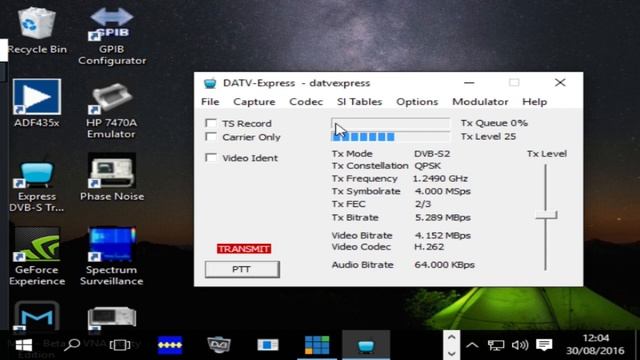Click the 1.2490 GHz frequency value
The width and height of the screenshot is (640, 360).
pyautogui.click(x=440, y=178)
